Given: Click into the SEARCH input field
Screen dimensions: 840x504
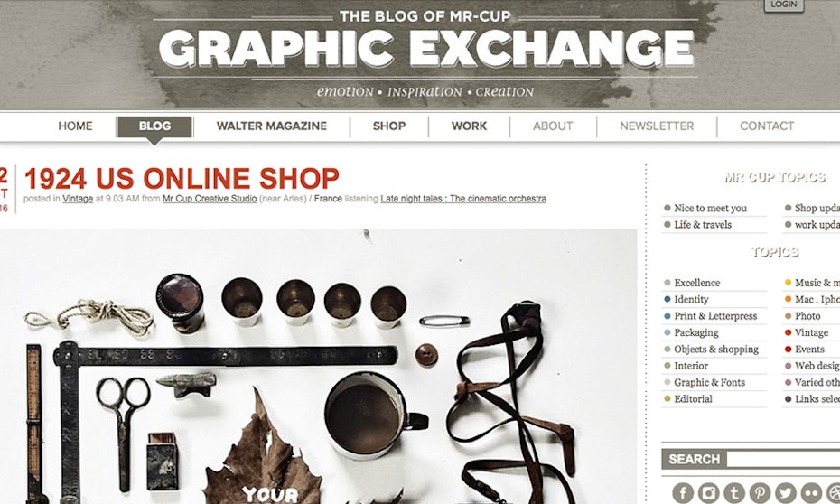Looking at the screenshot, I should click(783, 460).
